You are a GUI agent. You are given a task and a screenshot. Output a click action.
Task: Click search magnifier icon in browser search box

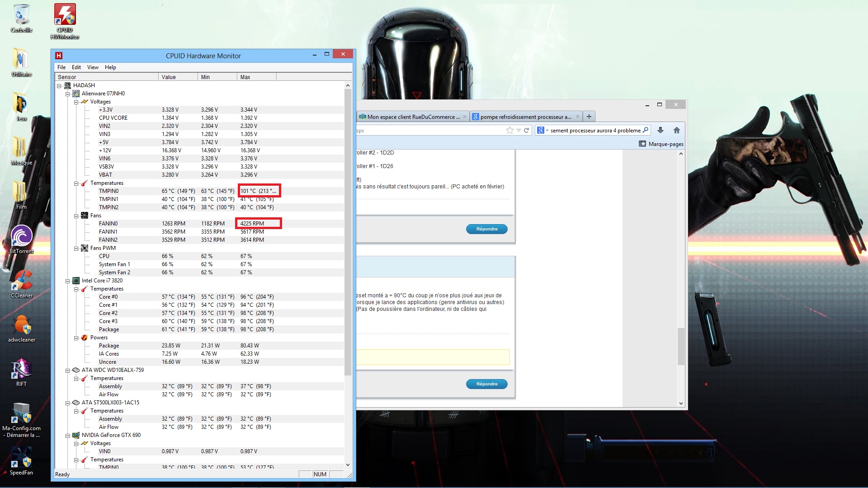(x=646, y=130)
